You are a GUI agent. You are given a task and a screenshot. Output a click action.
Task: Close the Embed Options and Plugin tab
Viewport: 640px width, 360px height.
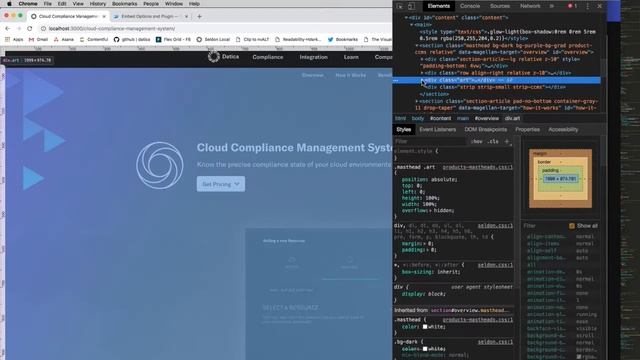187,16
